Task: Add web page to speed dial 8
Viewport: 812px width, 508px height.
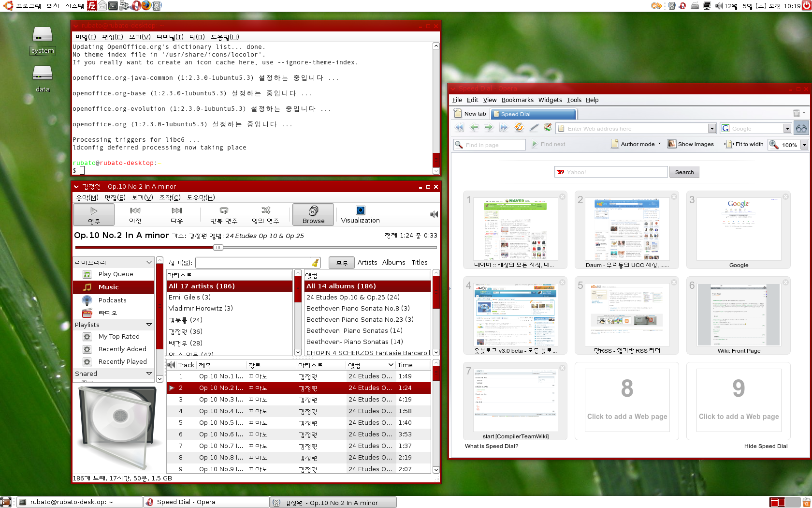Action: [627, 401]
